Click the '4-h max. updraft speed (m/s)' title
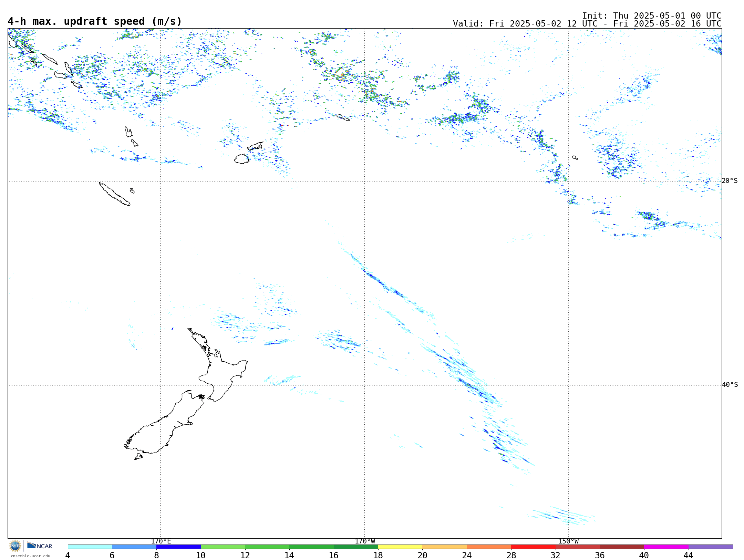The width and height of the screenshot is (744, 560). (95, 22)
